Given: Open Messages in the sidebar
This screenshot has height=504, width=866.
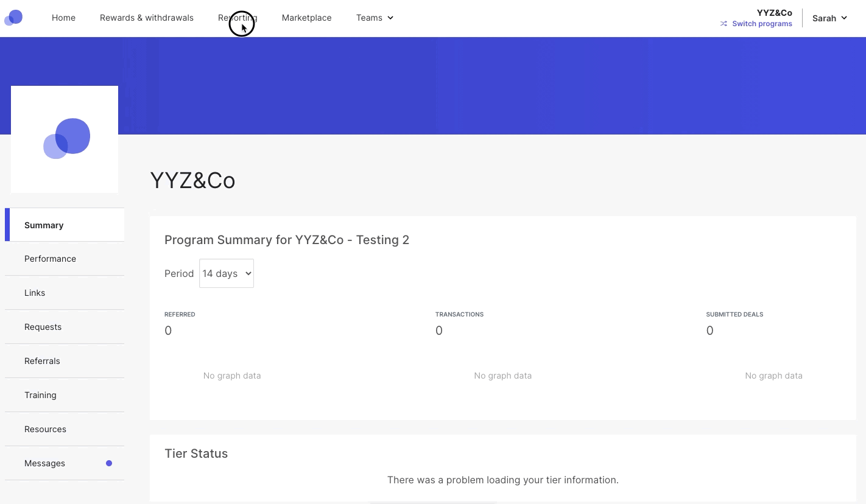Looking at the screenshot, I should click(x=65, y=463).
